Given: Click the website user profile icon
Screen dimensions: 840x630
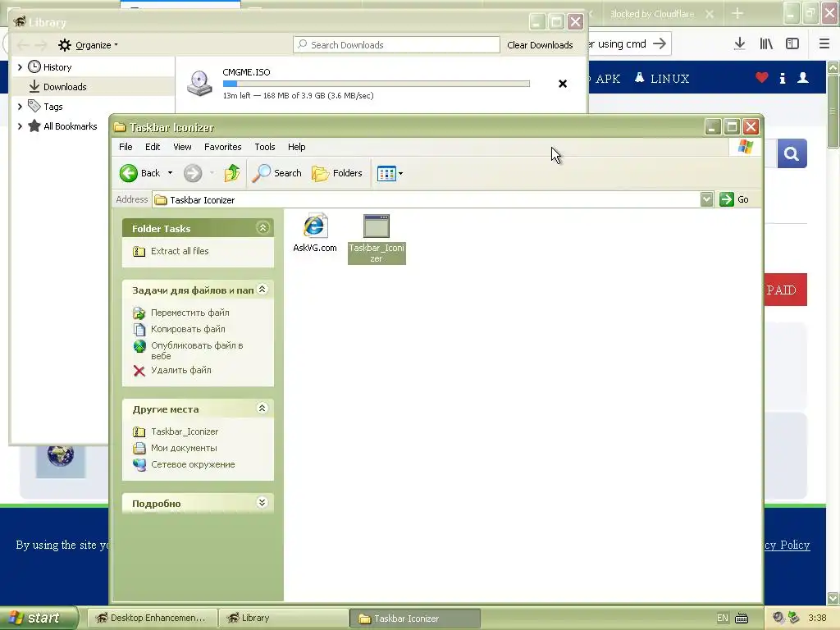Looking at the screenshot, I should pyautogui.click(x=803, y=78).
